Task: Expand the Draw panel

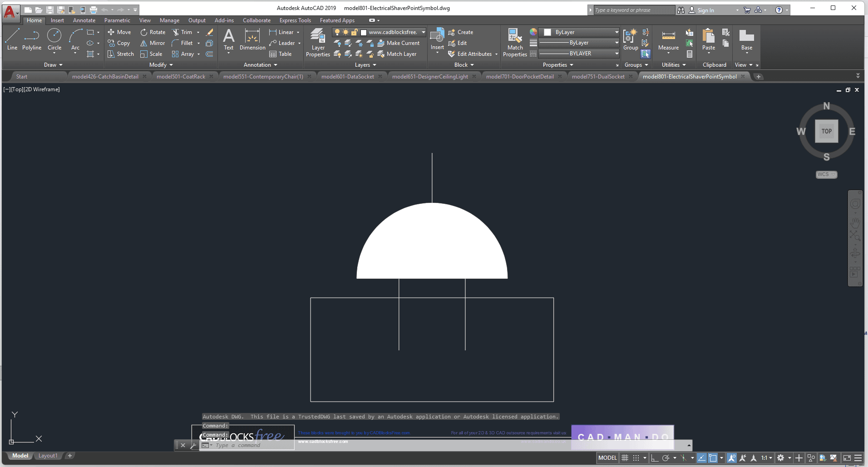Action: click(x=53, y=65)
